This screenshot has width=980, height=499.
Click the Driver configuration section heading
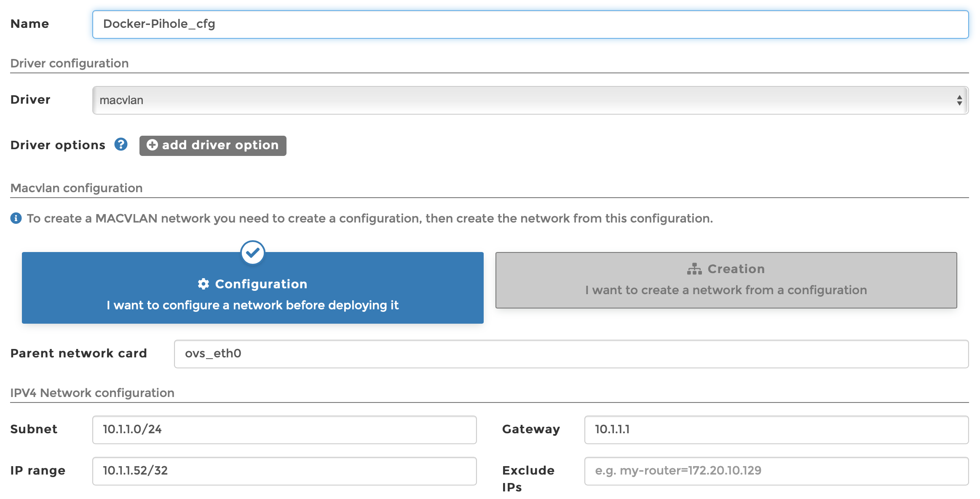pyautogui.click(x=70, y=63)
